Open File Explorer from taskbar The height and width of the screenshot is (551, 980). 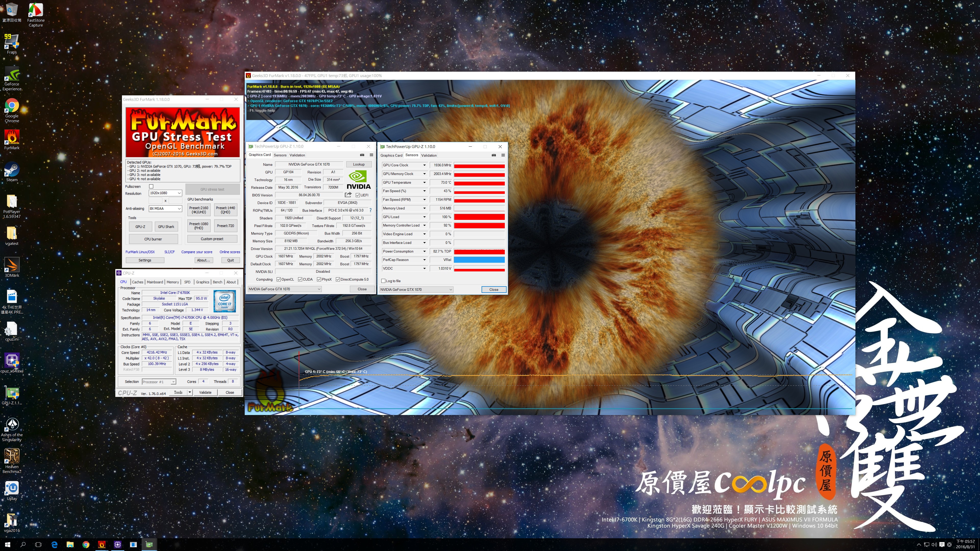70,545
